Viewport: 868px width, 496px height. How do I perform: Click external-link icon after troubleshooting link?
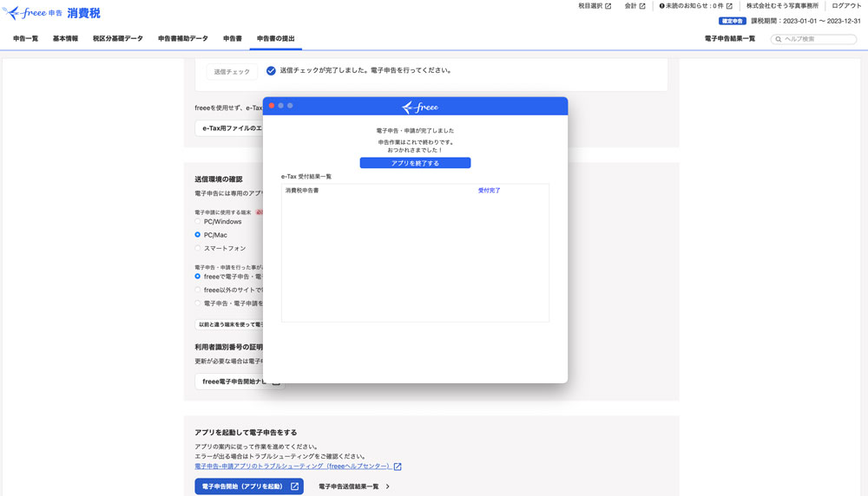click(398, 467)
